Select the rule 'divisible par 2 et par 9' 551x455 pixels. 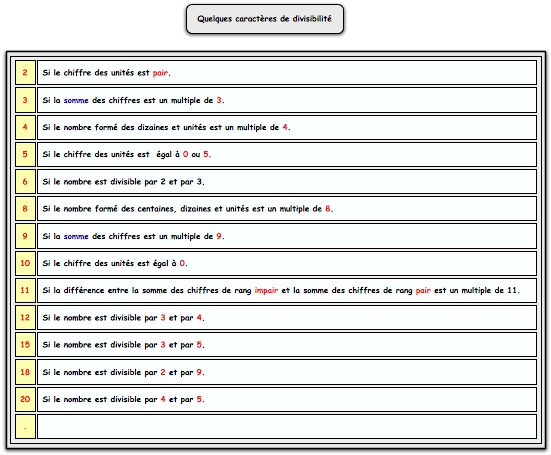click(123, 372)
